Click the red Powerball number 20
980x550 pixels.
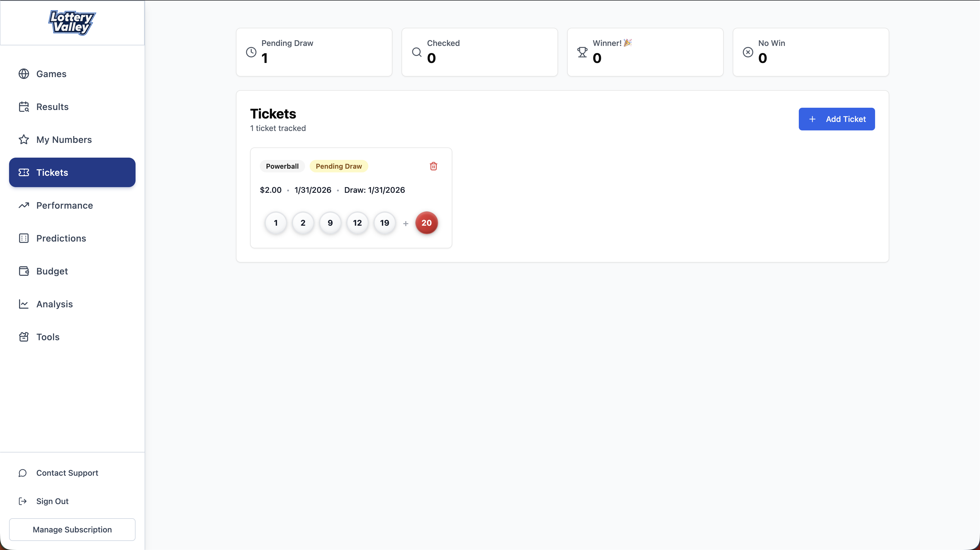[426, 223]
